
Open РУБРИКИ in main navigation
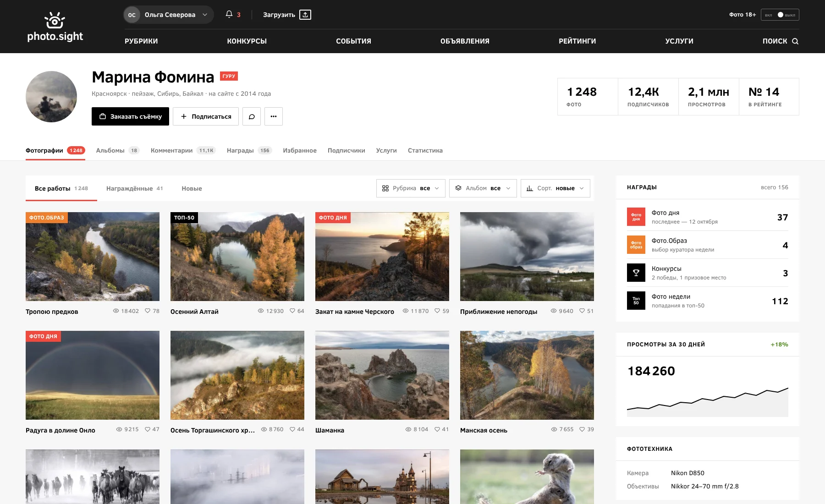pos(141,41)
